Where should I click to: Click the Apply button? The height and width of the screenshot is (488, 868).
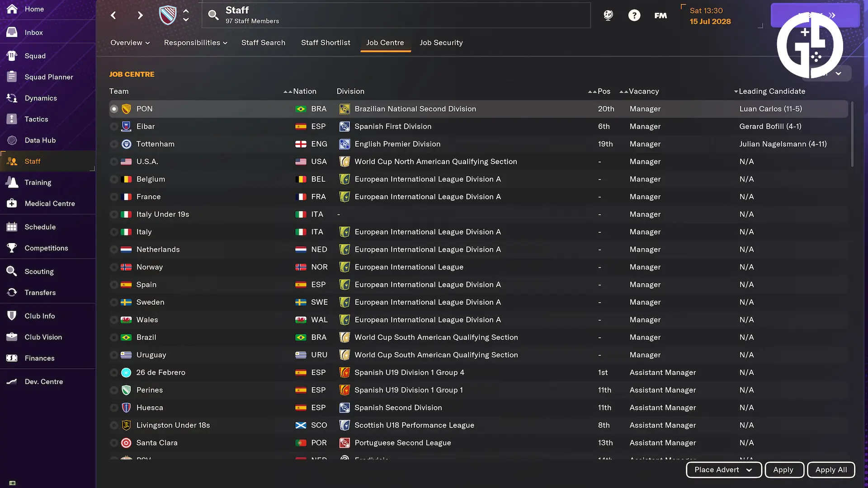[x=783, y=470]
